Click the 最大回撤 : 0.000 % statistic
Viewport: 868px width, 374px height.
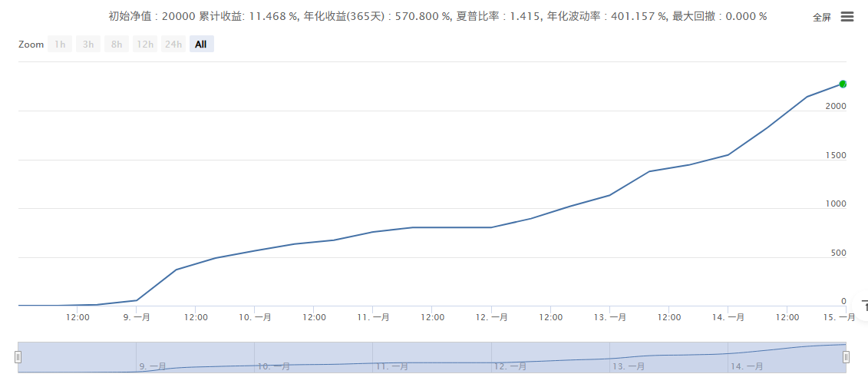(x=719, y=17)
